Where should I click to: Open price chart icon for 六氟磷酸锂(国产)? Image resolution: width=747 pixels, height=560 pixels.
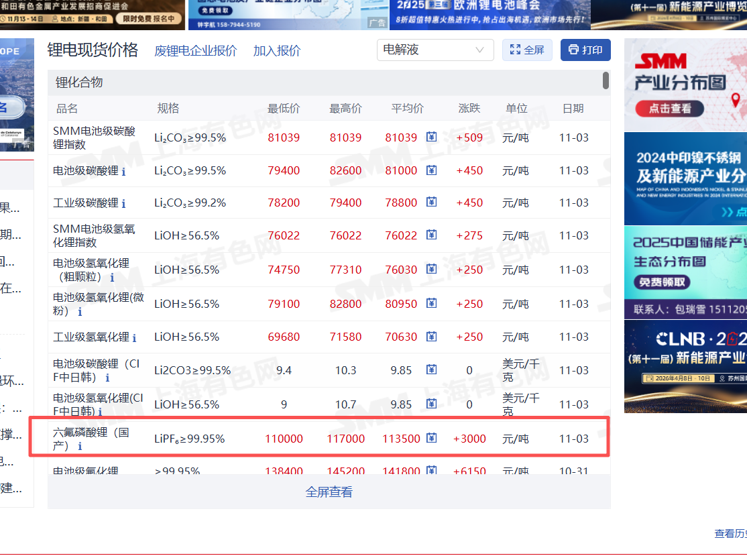tap(431, 438)
